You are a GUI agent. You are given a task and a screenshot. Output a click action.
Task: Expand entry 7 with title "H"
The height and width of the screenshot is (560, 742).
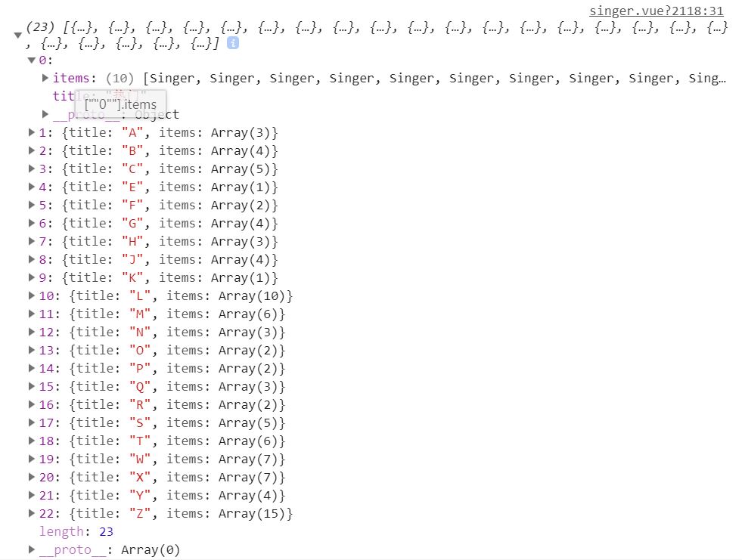pos(32,241)
